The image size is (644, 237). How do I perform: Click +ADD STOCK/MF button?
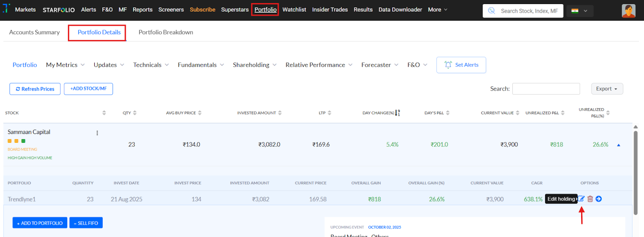(89, 89)
